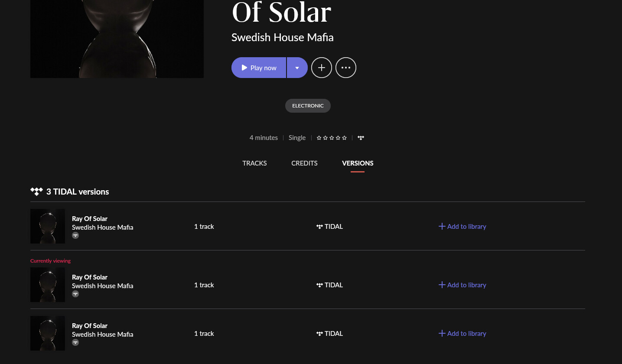Click Add to library for the last version
622x364 pixels.
point(462,333)
